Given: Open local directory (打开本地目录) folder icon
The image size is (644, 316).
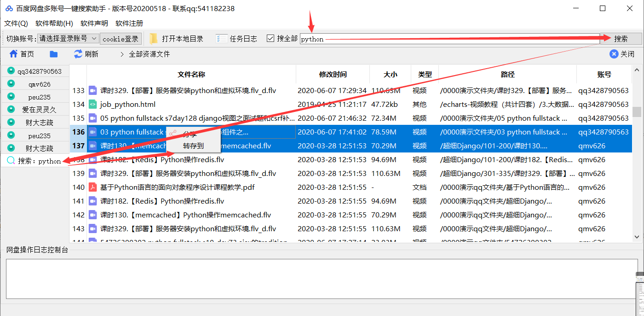Looking at the screenshot, I should point(154,39).
